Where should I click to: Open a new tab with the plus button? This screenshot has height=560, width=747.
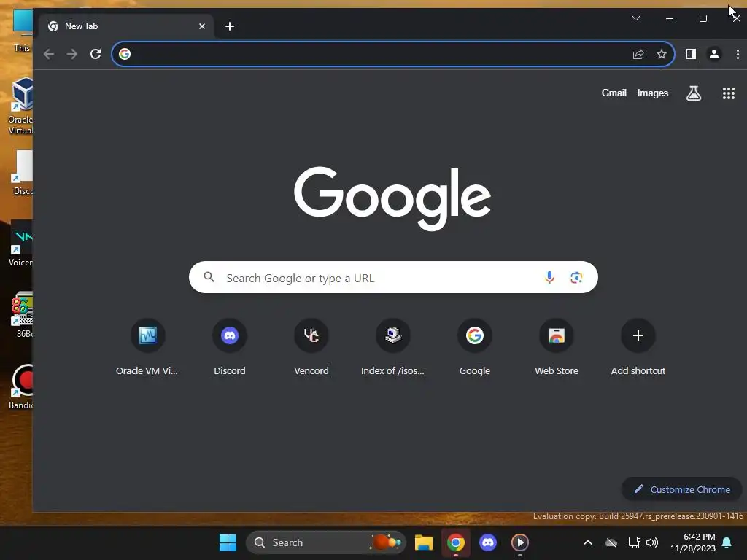230,26
